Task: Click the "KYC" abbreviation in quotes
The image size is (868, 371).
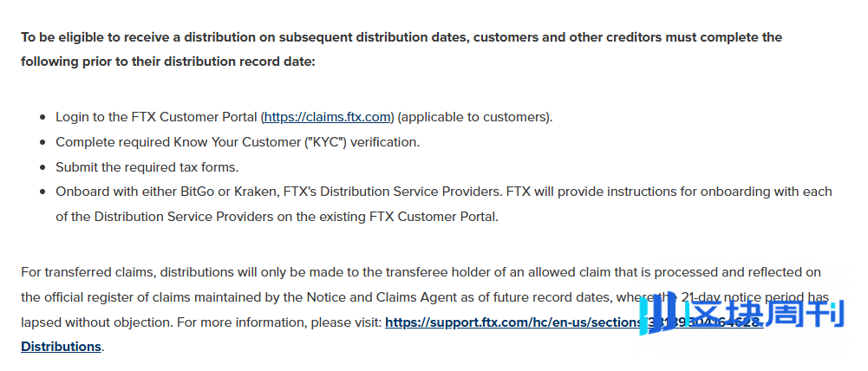Action: point(325,142)
